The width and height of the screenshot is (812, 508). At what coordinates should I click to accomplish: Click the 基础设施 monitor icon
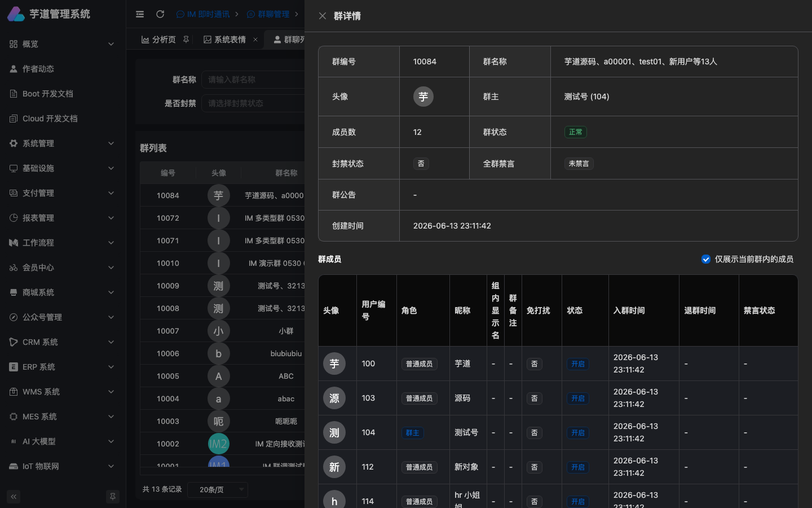coord(14,168)
